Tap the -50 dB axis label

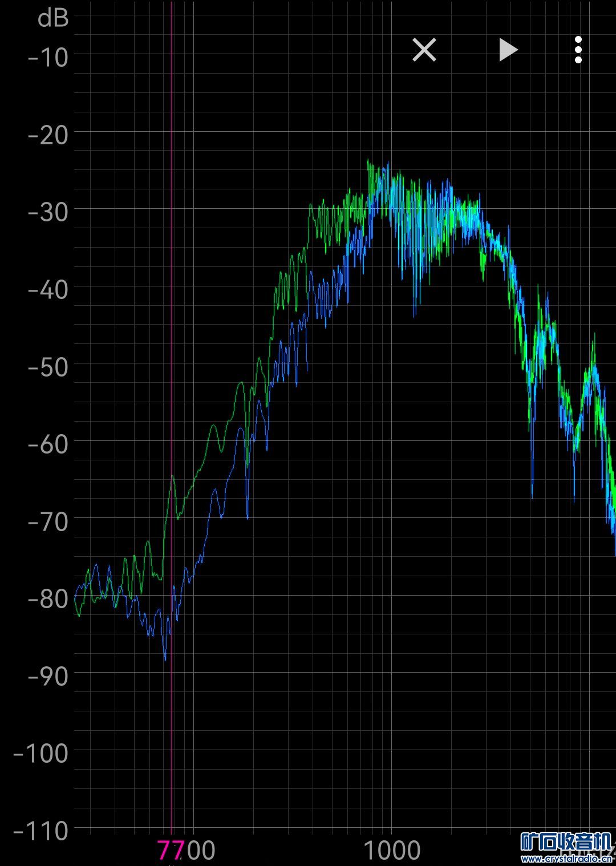pyautogui.click(x=48, y=366)
